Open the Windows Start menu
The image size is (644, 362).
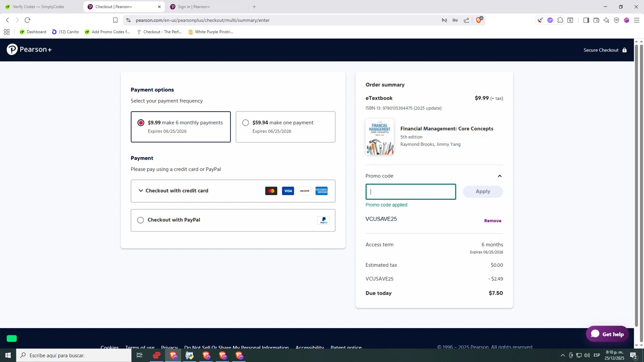(8, 355)
